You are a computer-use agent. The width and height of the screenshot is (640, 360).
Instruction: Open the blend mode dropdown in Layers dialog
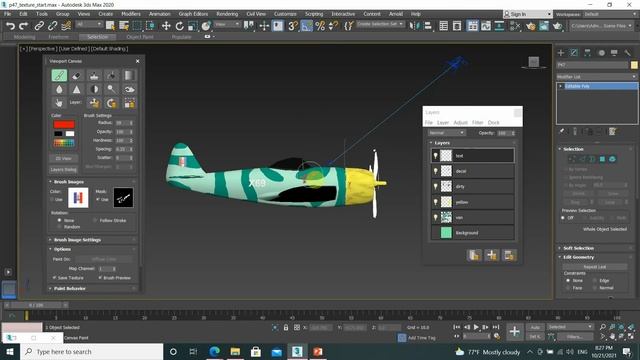point(447,133)
